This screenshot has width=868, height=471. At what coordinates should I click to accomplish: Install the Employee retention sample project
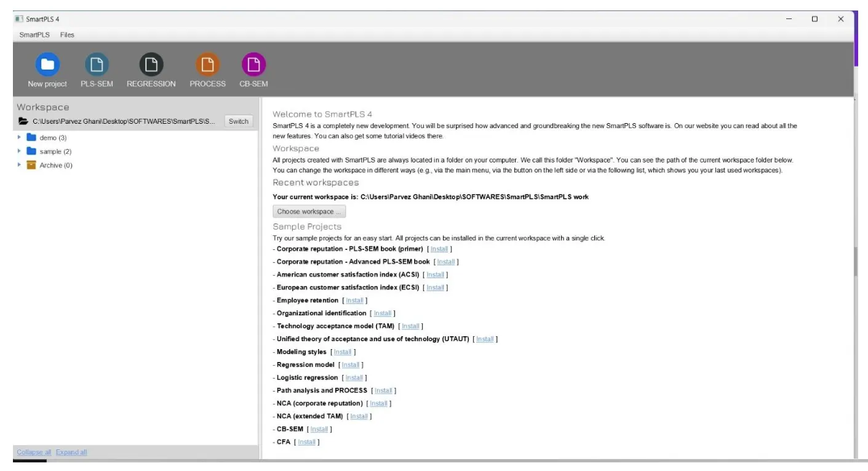[x=354, y=300]
